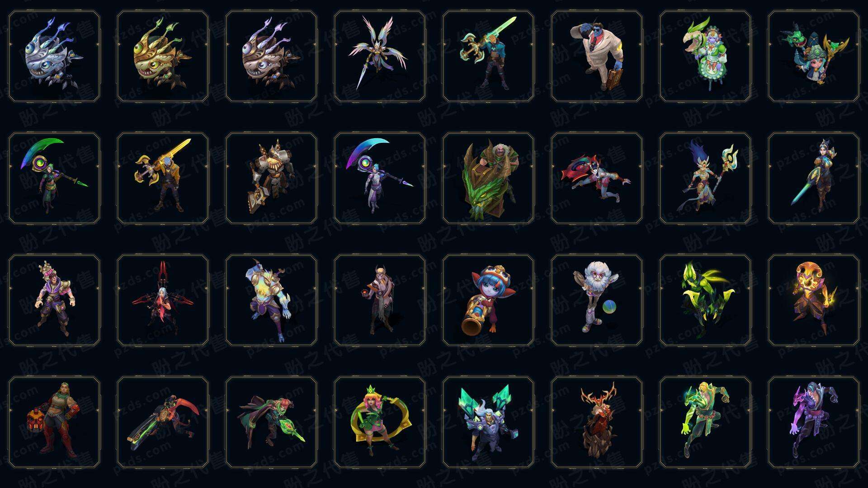The width and height of the screenshot is (868, 488).
Task: Pick the blue-skinned man in beige suit
Action: click(x=597, y=56)
